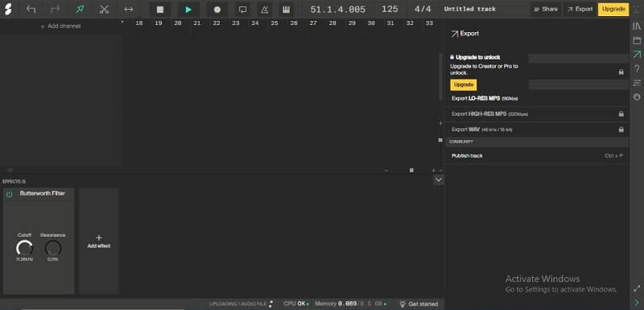Click lock icon beside Upgrade to unlock text

[x=452, y=57]
